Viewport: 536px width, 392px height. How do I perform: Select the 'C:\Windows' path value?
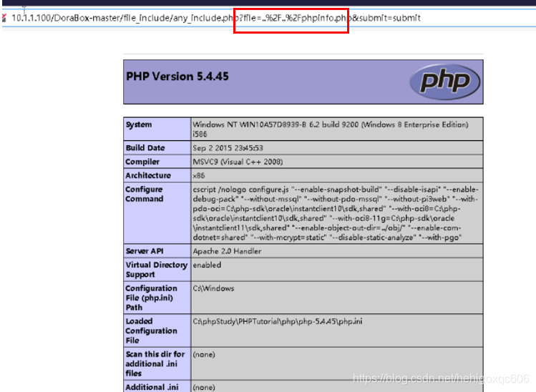pos(213,288)
